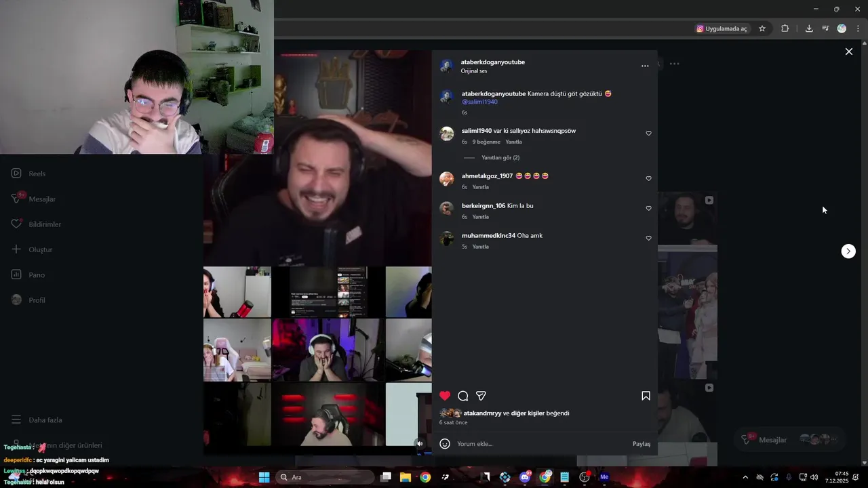Click page scrollbar up arrow

tap(864, 43)
